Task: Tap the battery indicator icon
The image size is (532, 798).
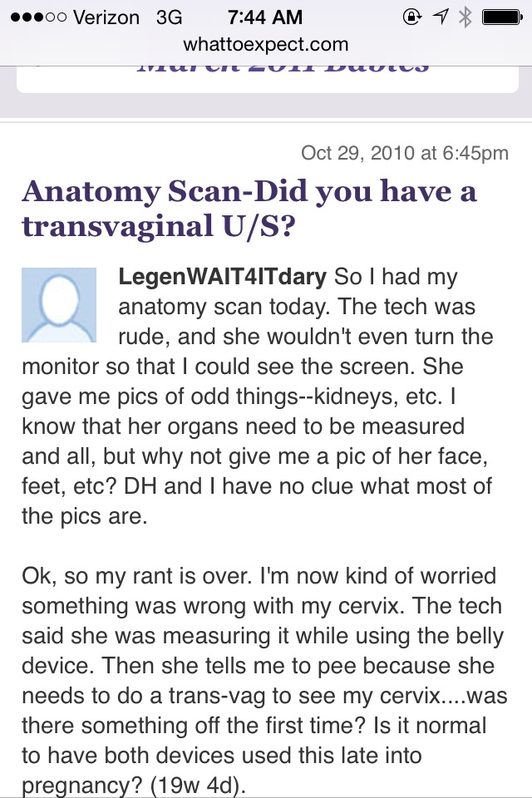Action: 501,17
